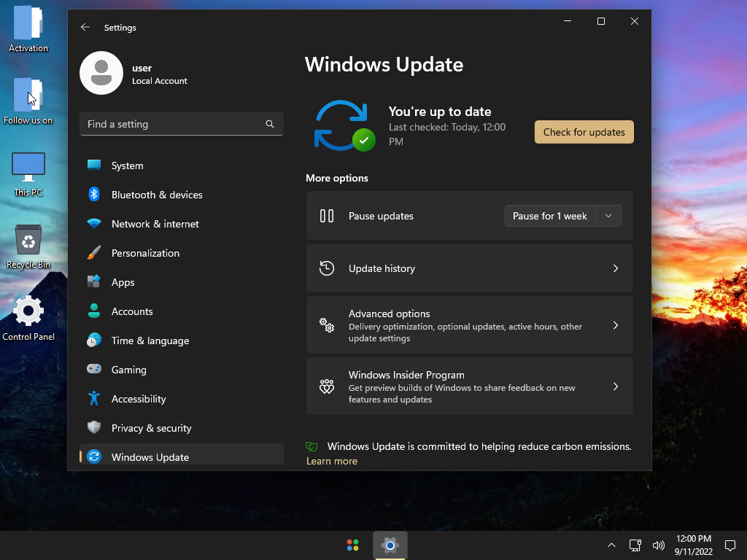Open Advanced options chevron
Viewport: 747px width, 560px height.
[616, 325]
